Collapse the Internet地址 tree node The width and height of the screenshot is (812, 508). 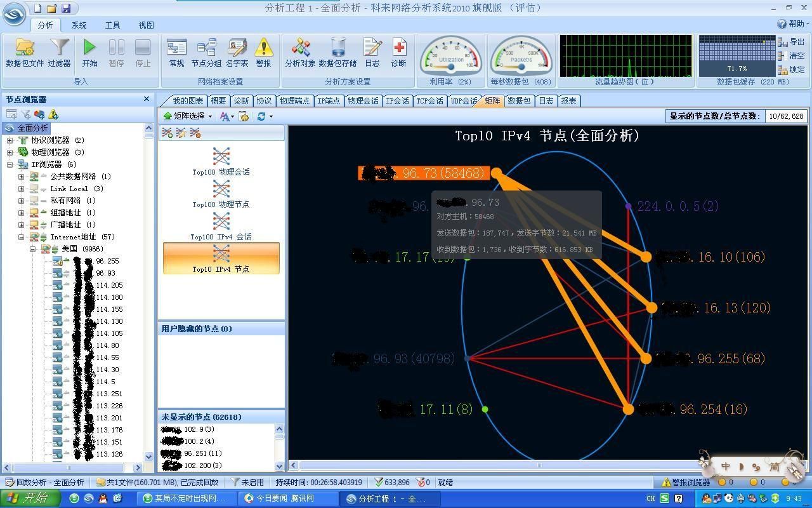22,237
